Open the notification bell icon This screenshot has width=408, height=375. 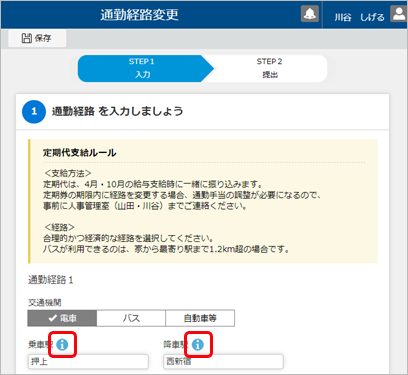tap(310, 14)
